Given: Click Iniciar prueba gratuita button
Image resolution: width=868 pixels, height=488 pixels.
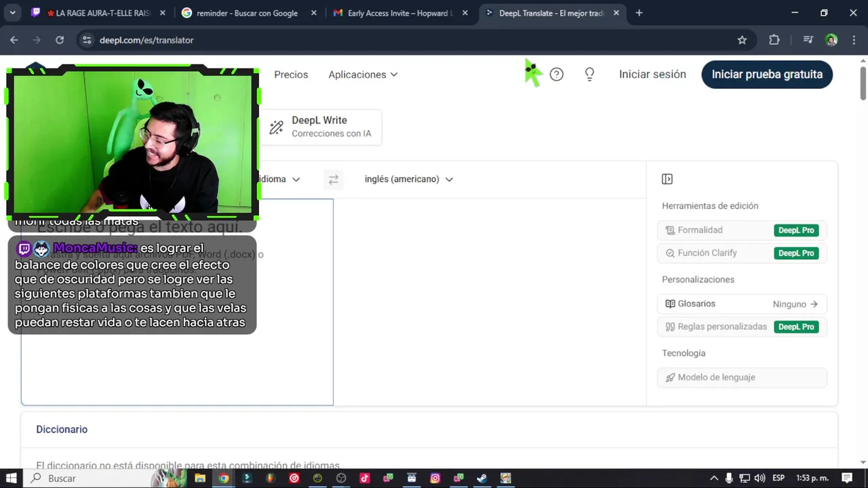Looking at the screenshot, I should (x=767, y=75).
